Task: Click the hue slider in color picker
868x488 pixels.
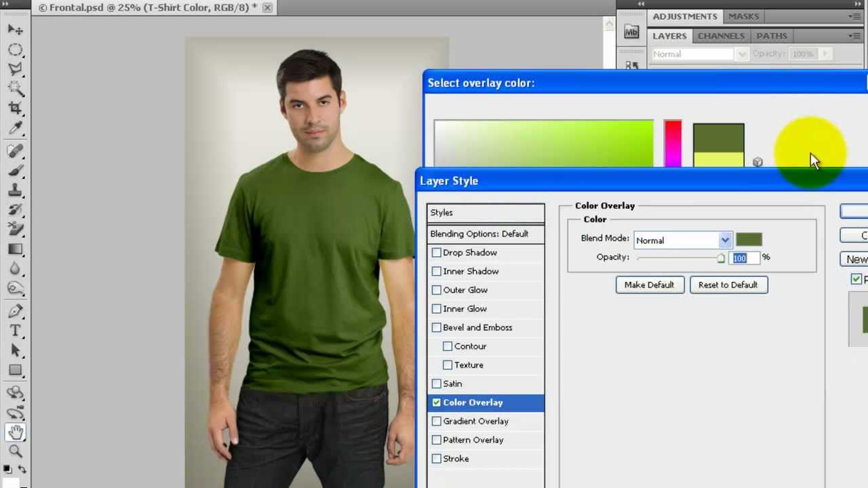Action: point(673,144)
